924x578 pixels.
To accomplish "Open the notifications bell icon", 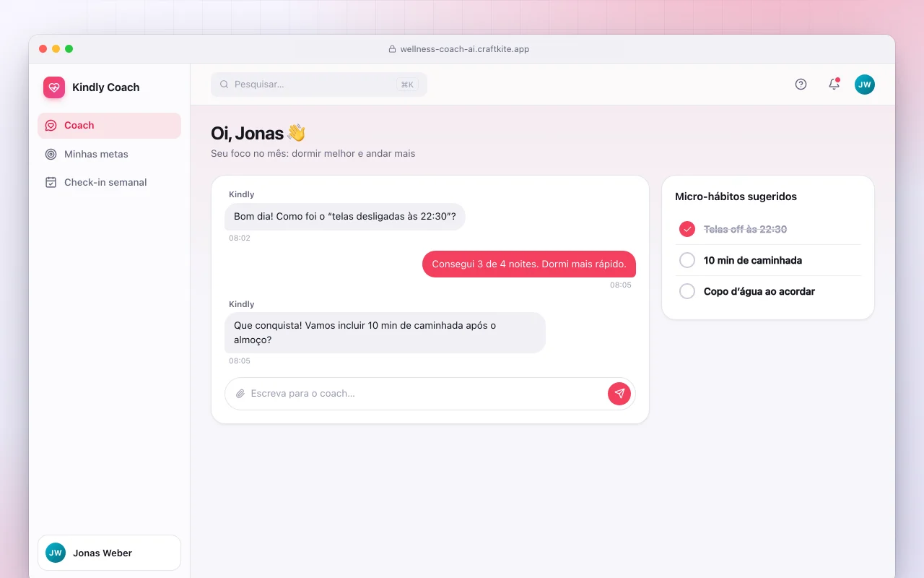I will (834, 85).
